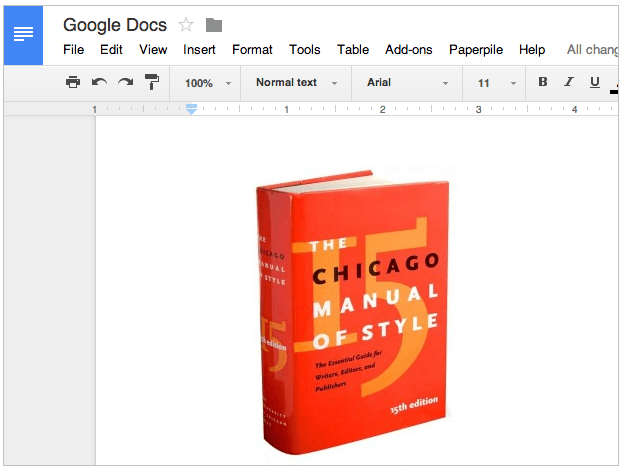Viewport: 624px width, 473px height.
Task: Star the Google Docs document
Action: 186,25
